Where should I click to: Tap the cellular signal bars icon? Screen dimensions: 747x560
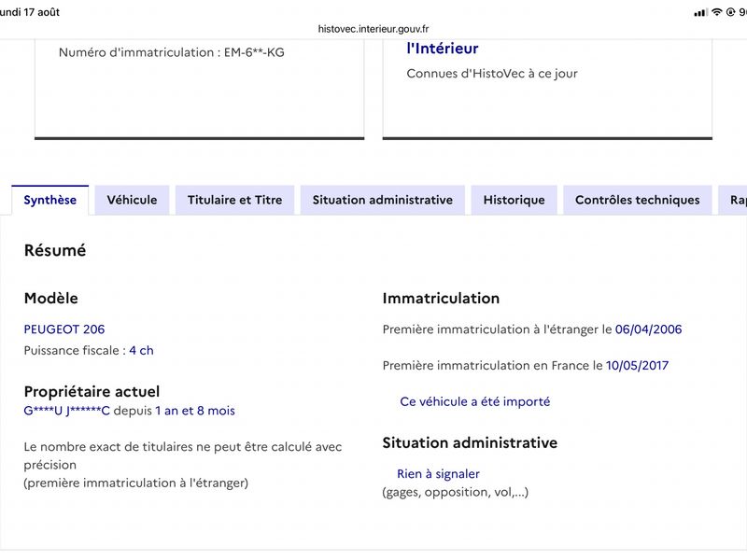[701, 13]
